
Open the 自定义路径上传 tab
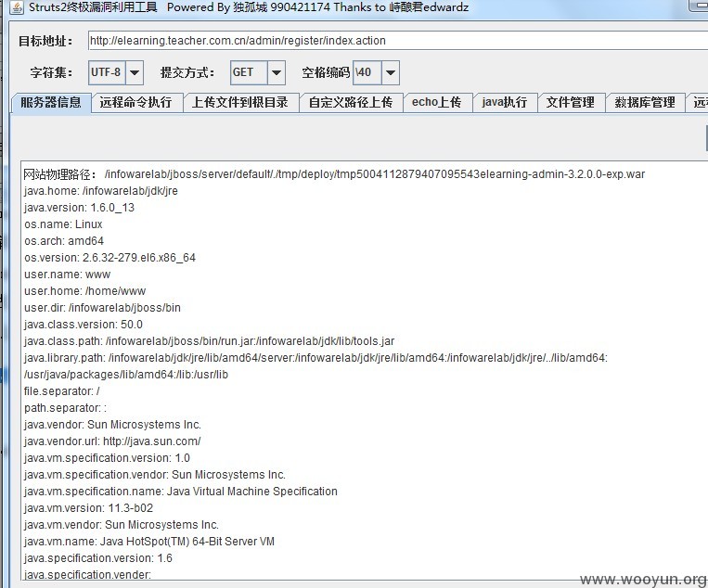click(351, 102)
